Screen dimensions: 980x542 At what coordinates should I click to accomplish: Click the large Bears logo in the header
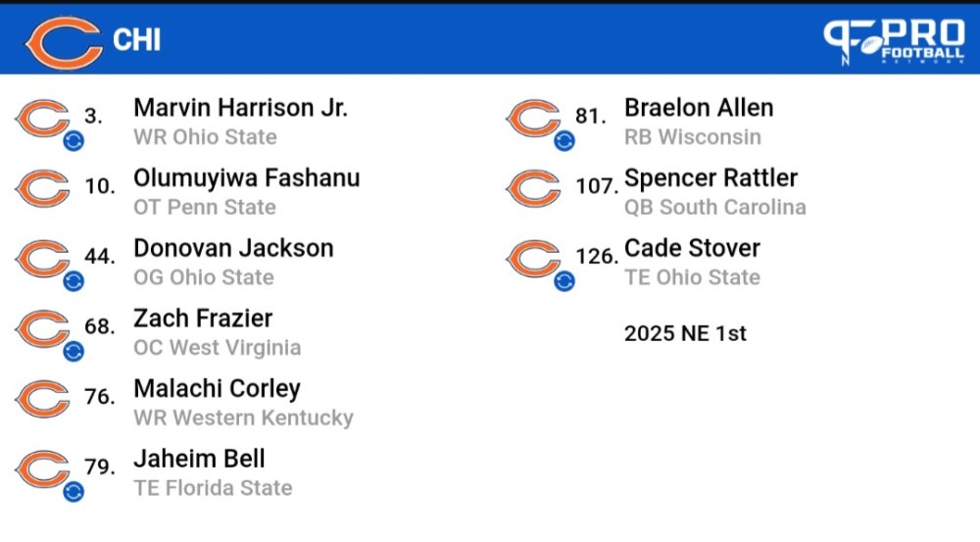click(x=63, y=41)
